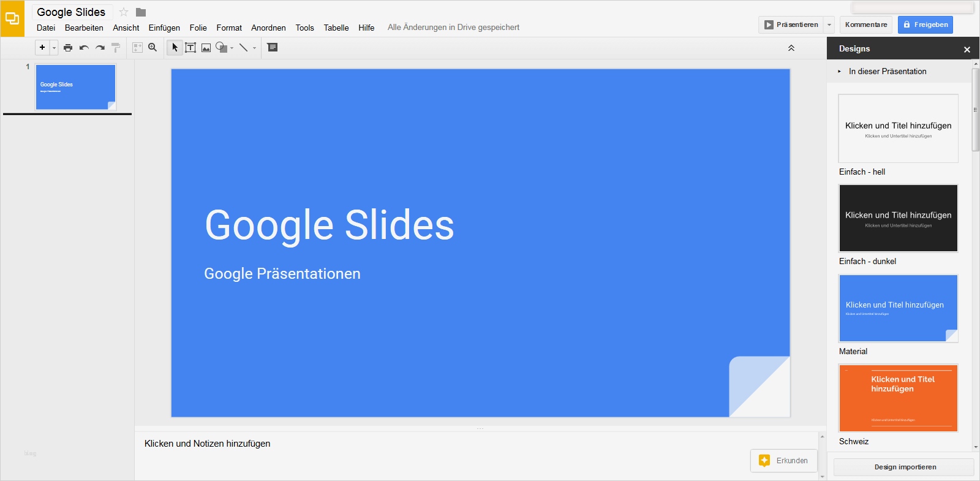The height and width of the screenshot is (481, 980).
Task: Choose the Einfach - hell design thumbnail
Action: tap(899, 128)
